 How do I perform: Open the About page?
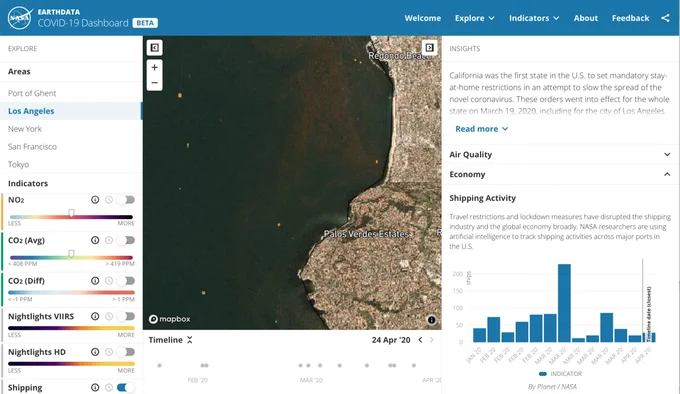[585, 18]
